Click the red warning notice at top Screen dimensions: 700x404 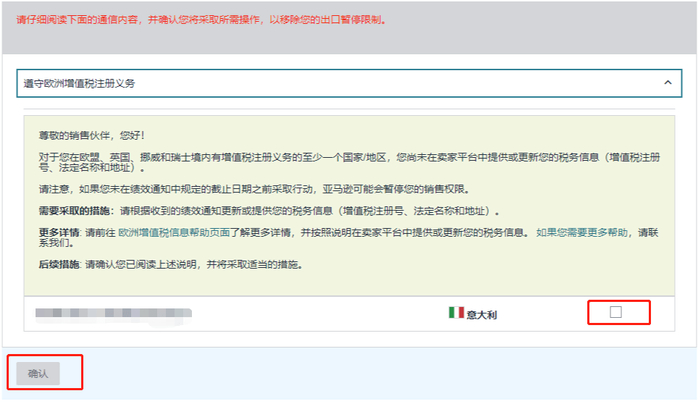pyautogui.click(x=201, y=20)
